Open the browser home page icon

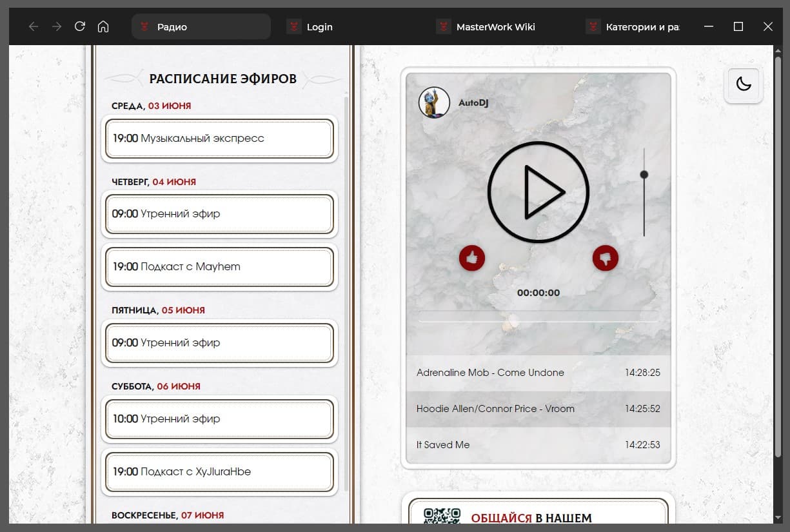pyautogui.click(x=103, y=26)
